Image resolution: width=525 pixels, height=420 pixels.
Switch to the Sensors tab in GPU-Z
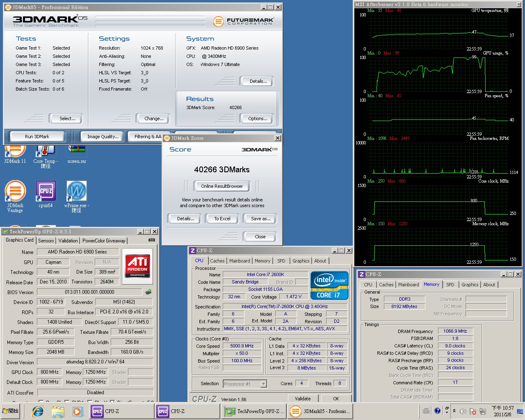[46, 241]
